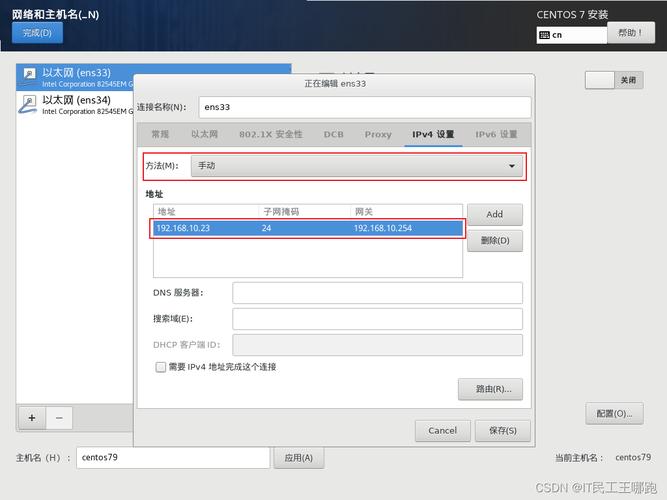The height and width of the screenshot is (500, 667).
Task: Switch to the IPv6 设置 tab
Action: point(496,134)
